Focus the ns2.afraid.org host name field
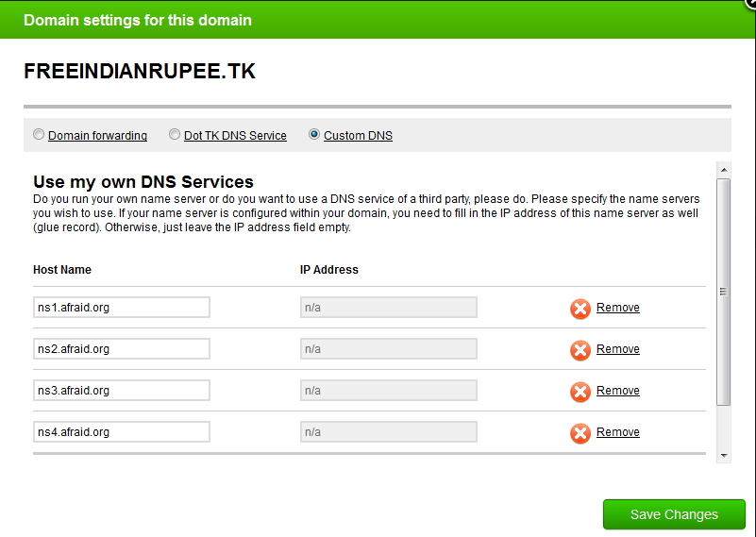This screenshot has width=756, height=537. pos(122,349)
